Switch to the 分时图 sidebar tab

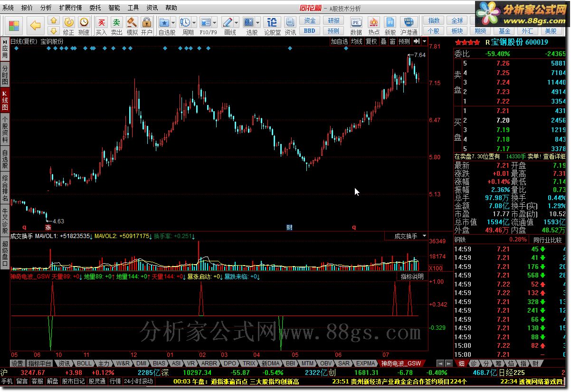[5, 76]
